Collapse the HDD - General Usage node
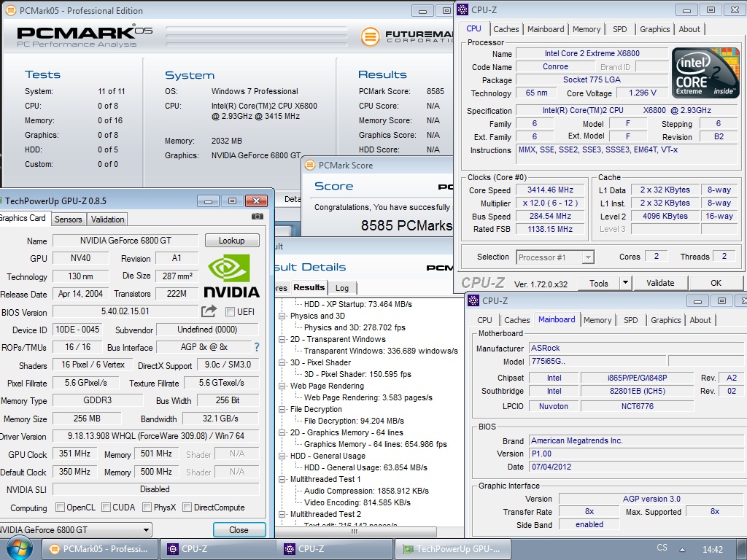The height and width of the screenshot is (560, 747). [x=282, y=456]
